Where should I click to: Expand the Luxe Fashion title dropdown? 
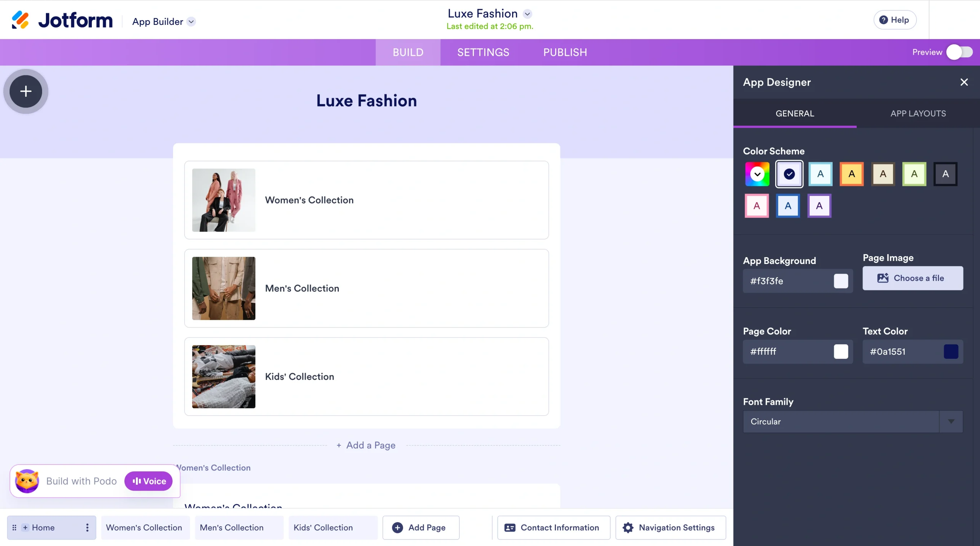point(527,13)
